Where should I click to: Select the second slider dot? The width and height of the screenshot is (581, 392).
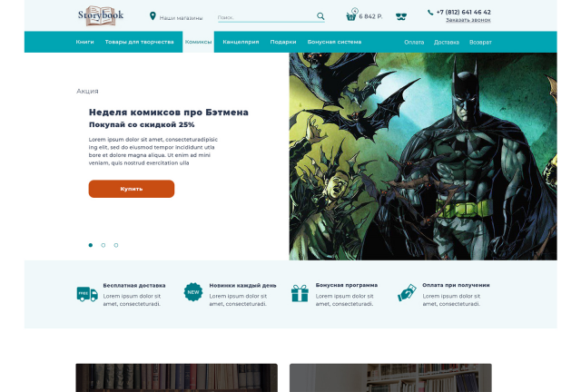pyautogui.click(x=103, y=245)
